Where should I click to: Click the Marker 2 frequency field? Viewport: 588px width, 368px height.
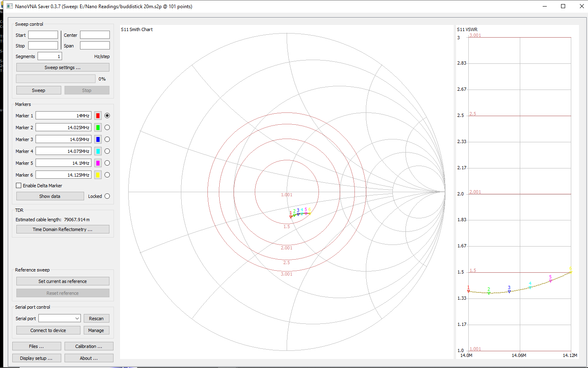tap(63, 128)
